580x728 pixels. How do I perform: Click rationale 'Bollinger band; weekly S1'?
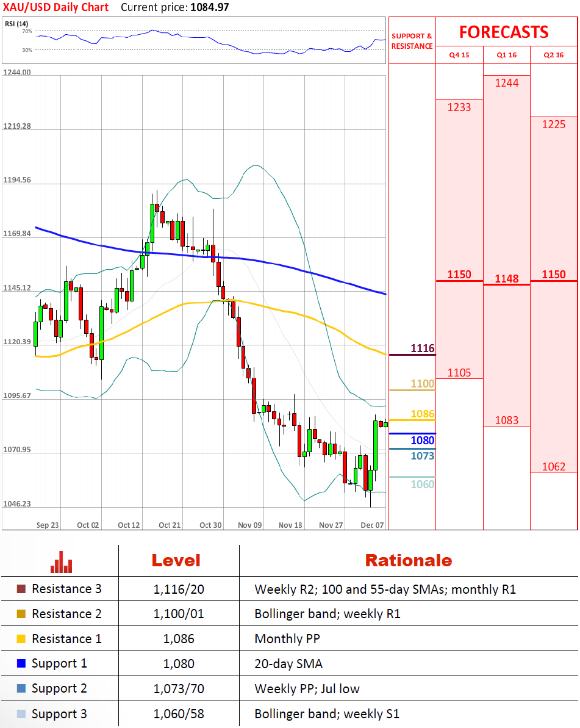pos(327,714)
